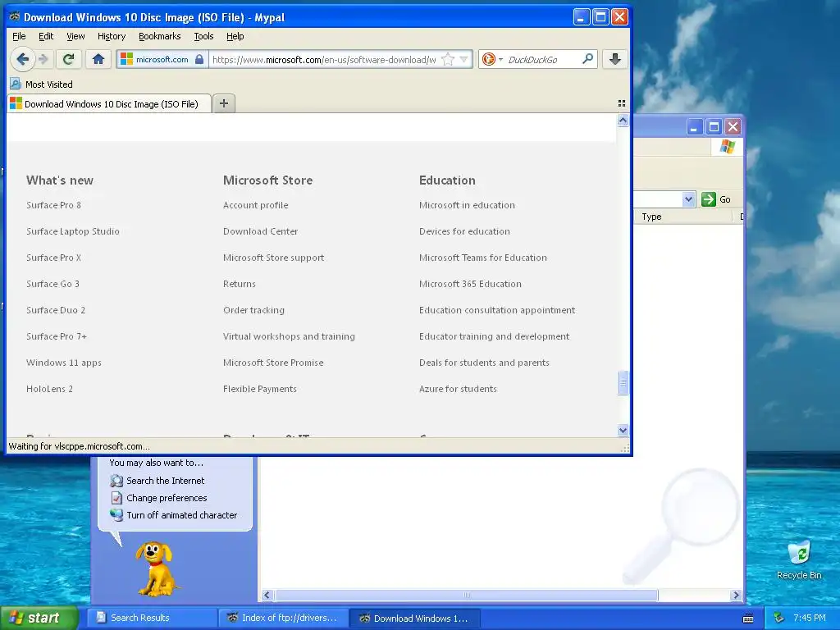This screenshot has height=630, width=840.
Task: Go back using the browser back arrow
Action: tap(22, 59)
